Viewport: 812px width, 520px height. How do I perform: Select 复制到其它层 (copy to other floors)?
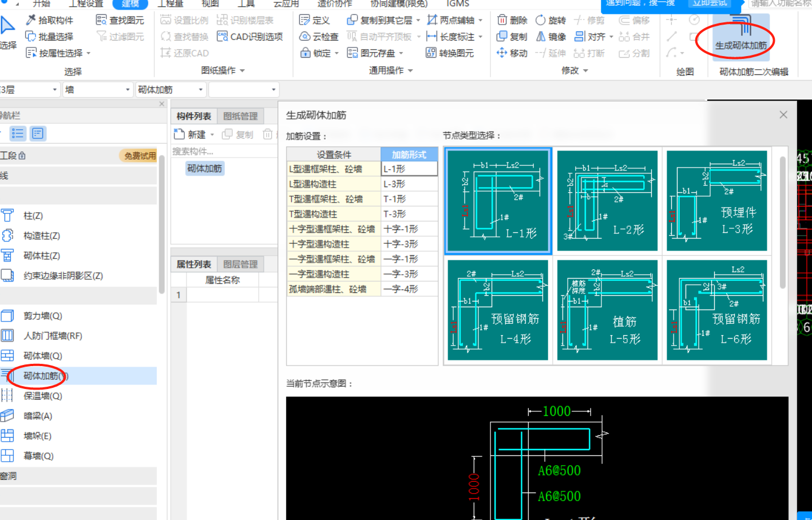coord(383,20)
